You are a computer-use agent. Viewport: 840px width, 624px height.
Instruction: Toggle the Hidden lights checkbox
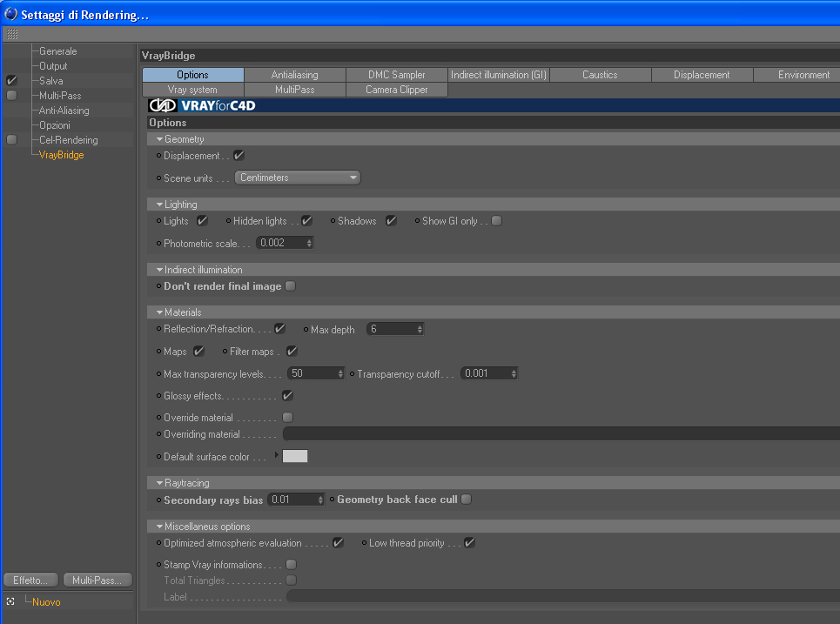[x=306, y=221]
